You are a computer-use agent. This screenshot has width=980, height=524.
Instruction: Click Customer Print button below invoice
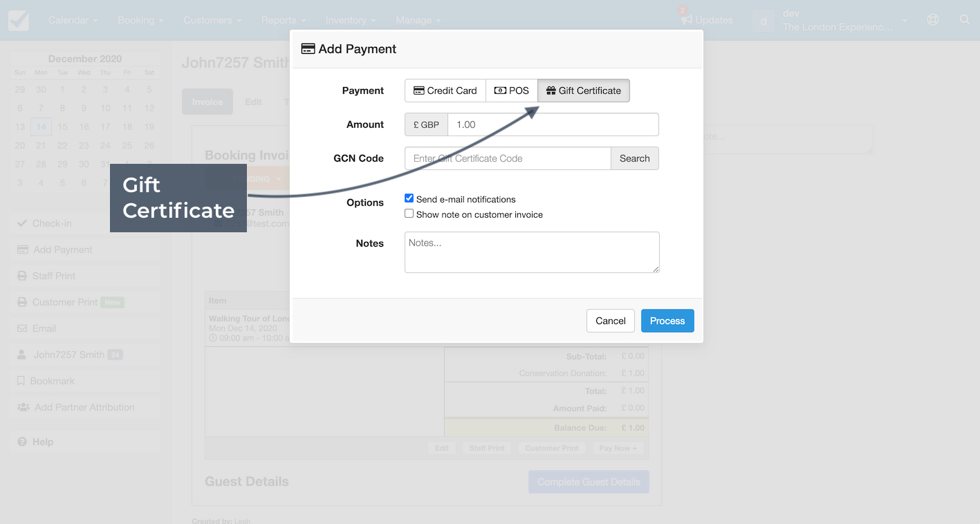click(x=552, y=448)
